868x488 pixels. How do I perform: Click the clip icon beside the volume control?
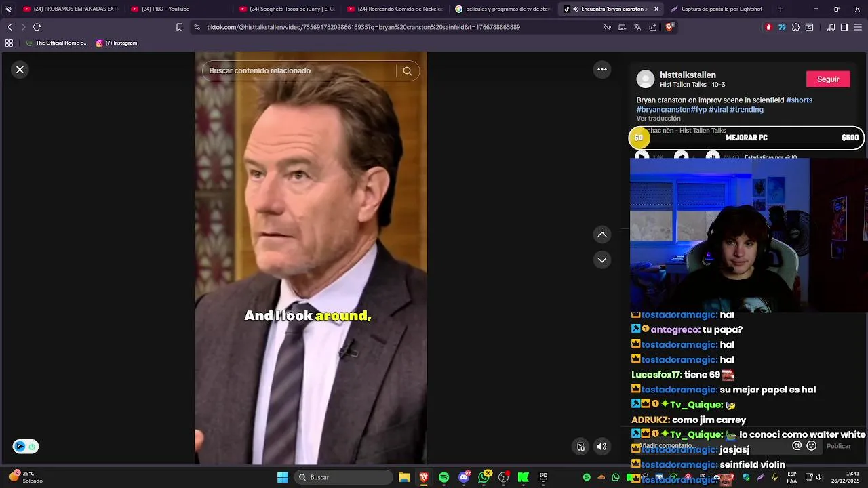580,446
